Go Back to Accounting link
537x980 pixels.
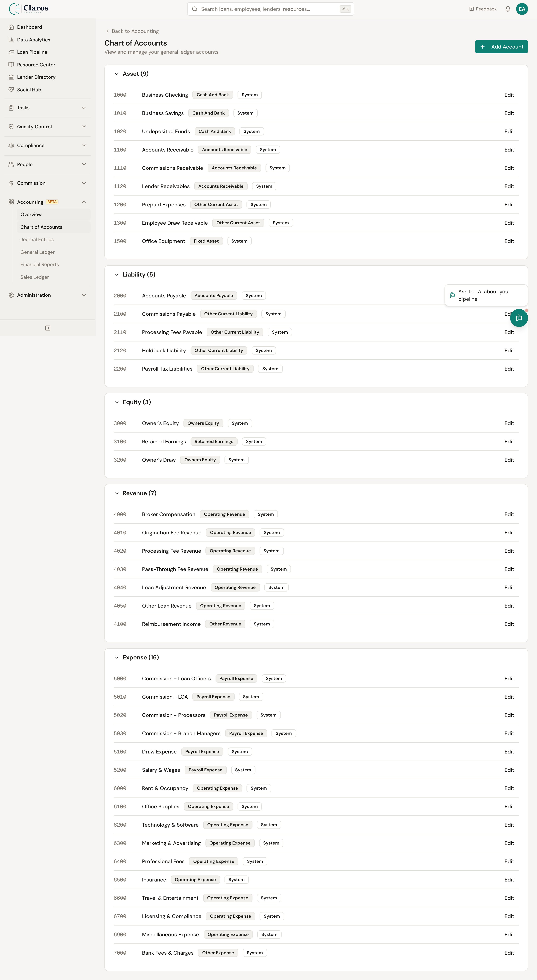(132, 31)
